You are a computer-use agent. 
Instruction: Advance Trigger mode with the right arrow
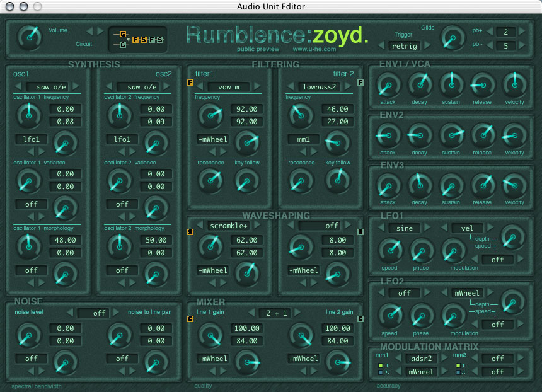[x=427, y=45]
